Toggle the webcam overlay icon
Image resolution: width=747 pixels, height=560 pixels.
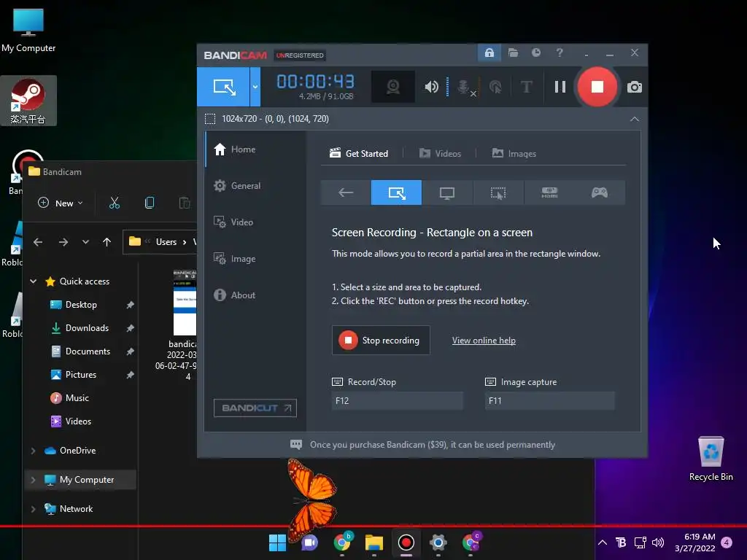coord(393,87)
